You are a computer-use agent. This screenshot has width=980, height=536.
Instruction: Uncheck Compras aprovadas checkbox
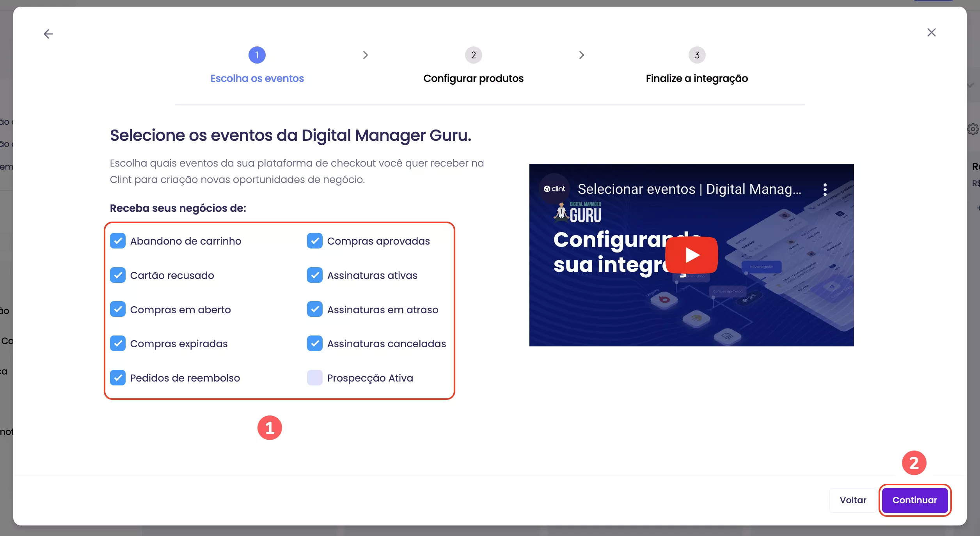click(315, 241)
